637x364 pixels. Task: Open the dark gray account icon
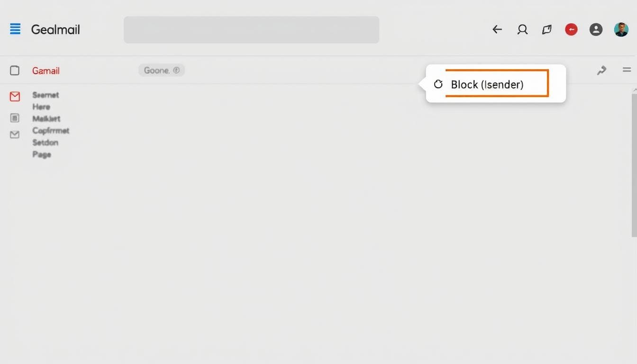coord(596,29)
